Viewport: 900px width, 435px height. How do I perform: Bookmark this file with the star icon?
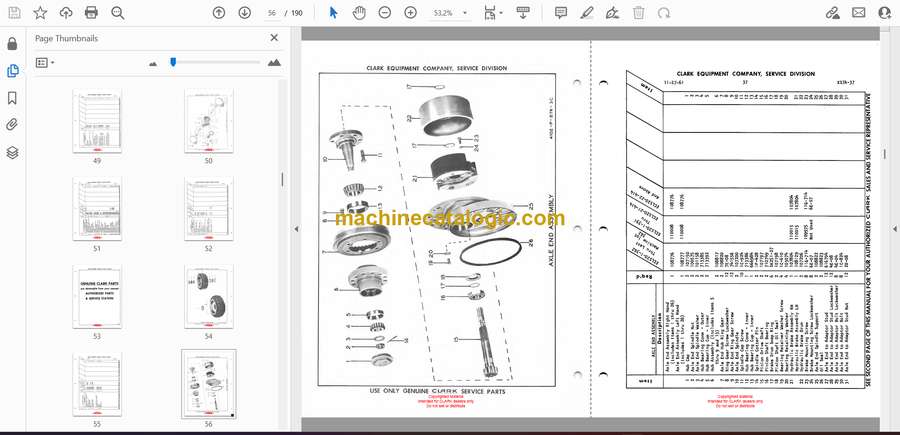[x=40, y=13]
